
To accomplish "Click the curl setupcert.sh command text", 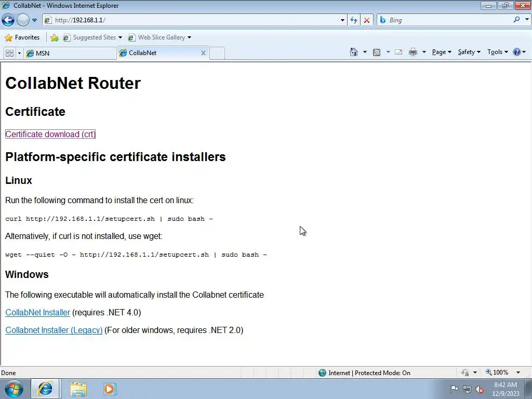I will (109, 219).
